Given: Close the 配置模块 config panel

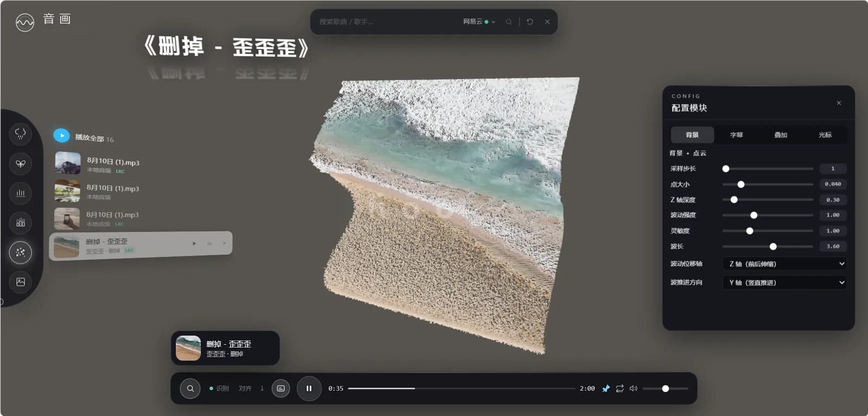Looking at the screenshot, I should coord(839,103).
